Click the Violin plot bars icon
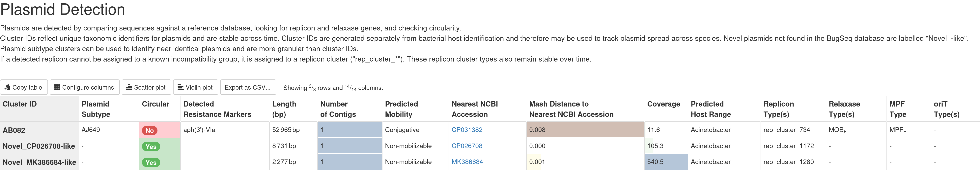Viewport: 980px width, 178px height. coord(181,87)
